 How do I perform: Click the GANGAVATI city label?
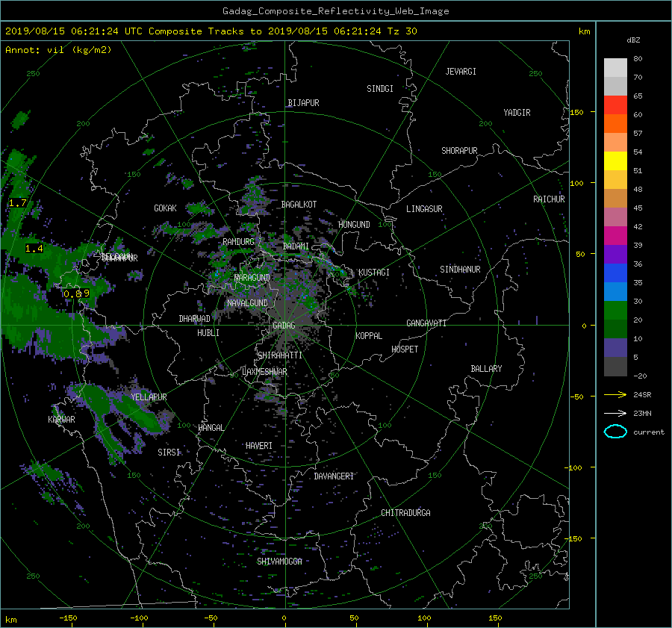(426, 323)
